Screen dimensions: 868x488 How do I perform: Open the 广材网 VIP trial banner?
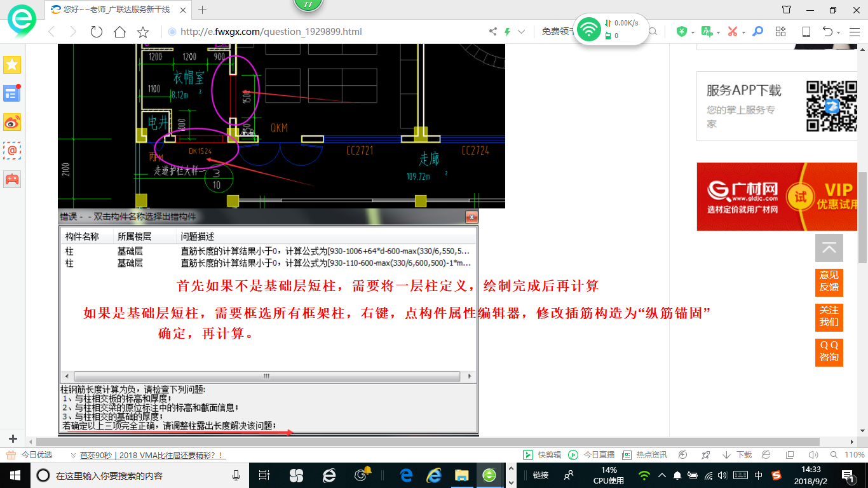776,197
